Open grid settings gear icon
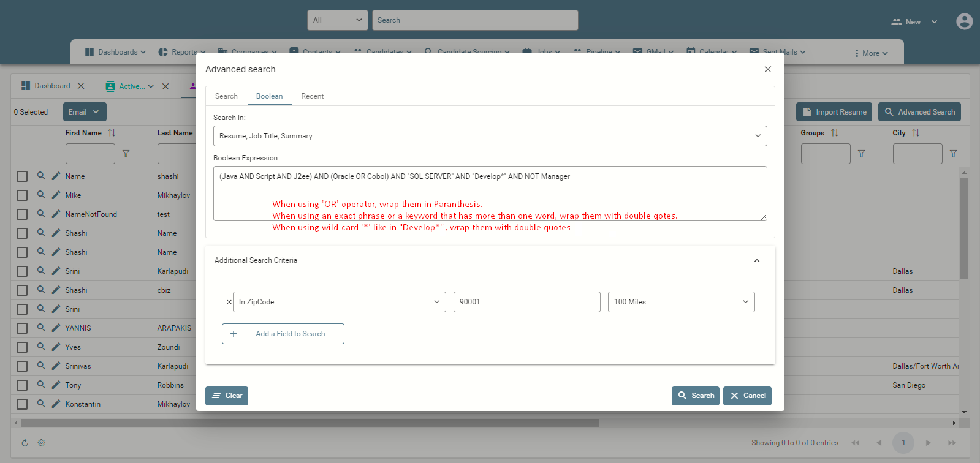 (42, 443)
